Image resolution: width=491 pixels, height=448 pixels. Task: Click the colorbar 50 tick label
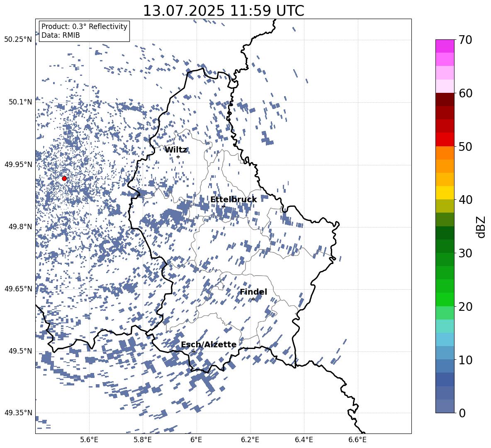click(466, 146)
